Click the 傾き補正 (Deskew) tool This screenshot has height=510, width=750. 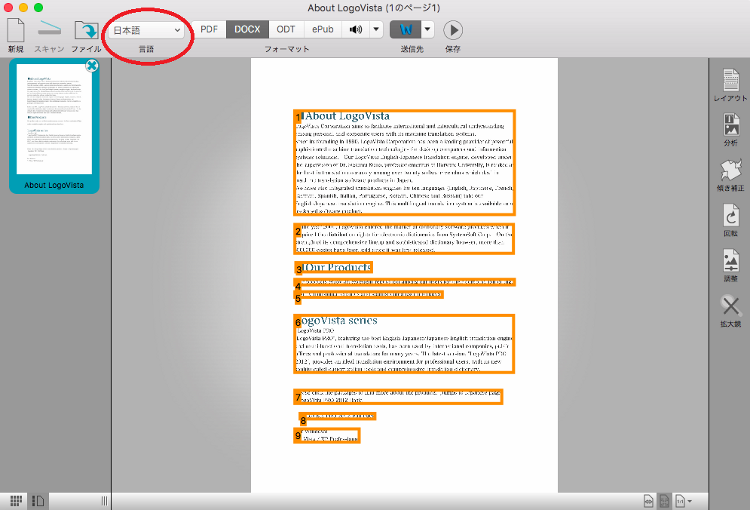click(x=730, y=175)
